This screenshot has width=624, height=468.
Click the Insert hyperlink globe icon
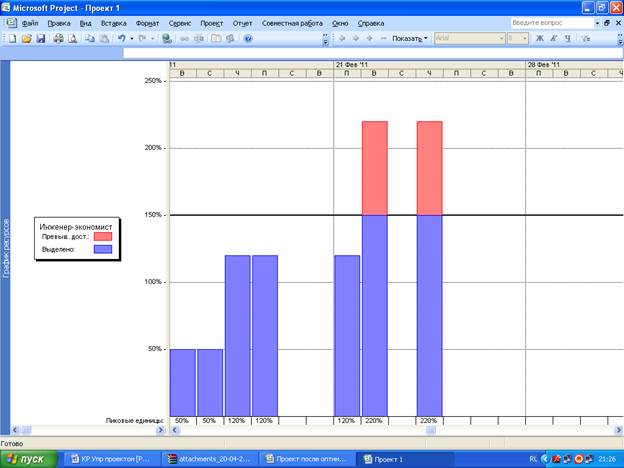tap(166, 38)
